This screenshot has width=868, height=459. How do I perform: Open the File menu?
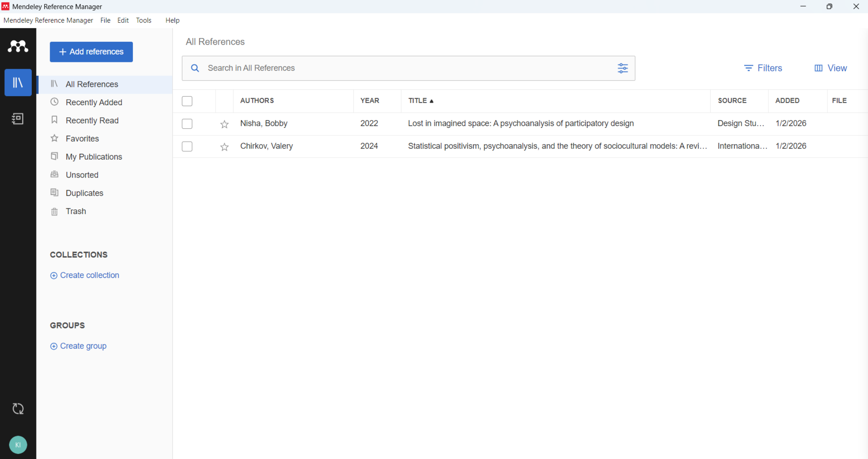105,20
